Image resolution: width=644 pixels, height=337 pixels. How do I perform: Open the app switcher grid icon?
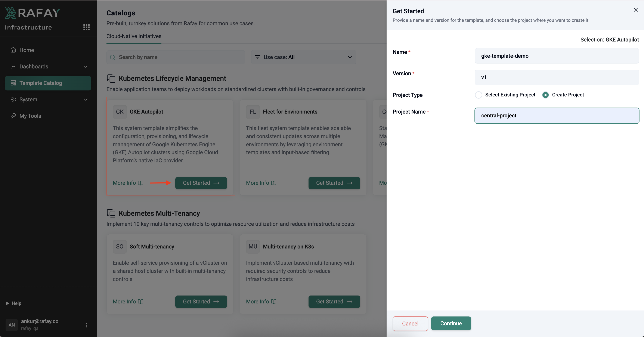coord(86,27)
